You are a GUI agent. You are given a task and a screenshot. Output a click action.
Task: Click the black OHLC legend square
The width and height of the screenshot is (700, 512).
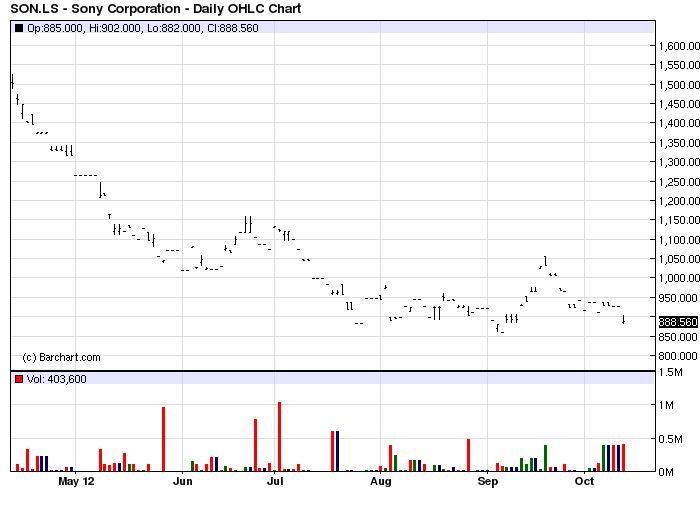19,28
